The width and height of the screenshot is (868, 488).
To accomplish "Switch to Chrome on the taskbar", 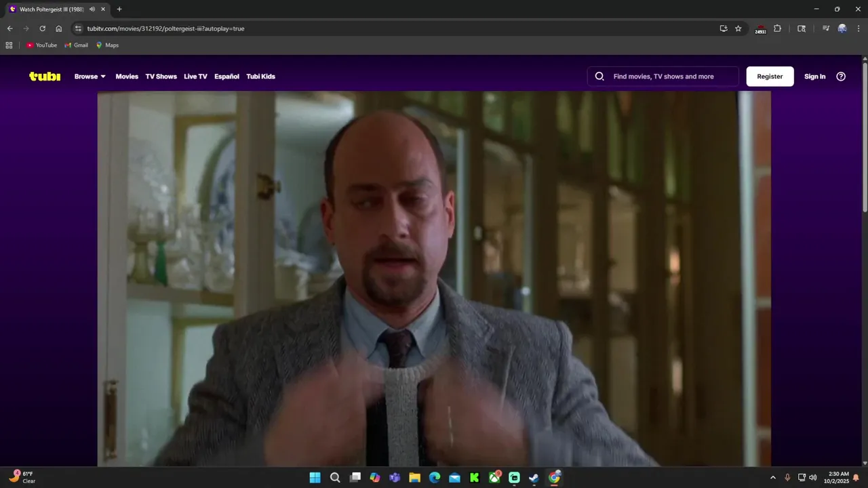I will (554, 478).
